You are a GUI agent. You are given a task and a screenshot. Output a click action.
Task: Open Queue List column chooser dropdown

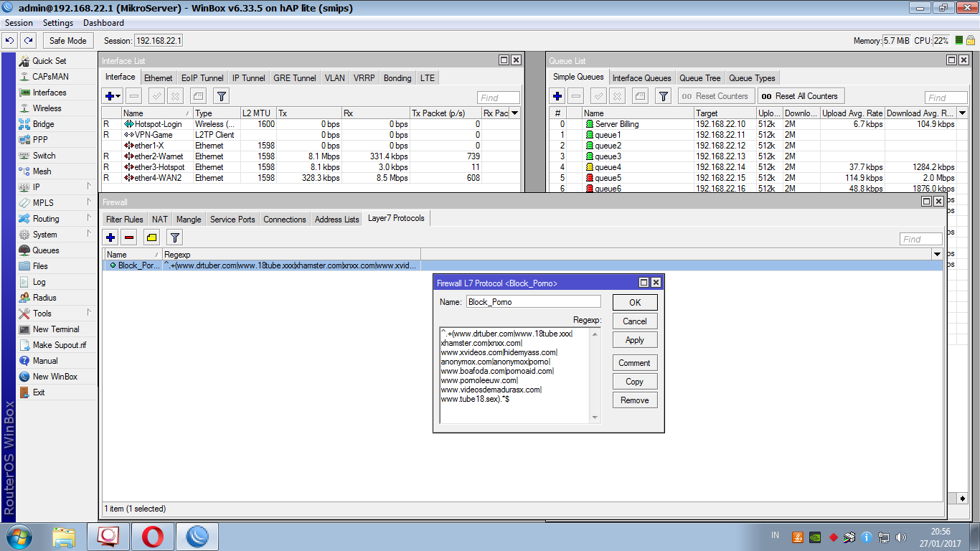pos(962,113)
